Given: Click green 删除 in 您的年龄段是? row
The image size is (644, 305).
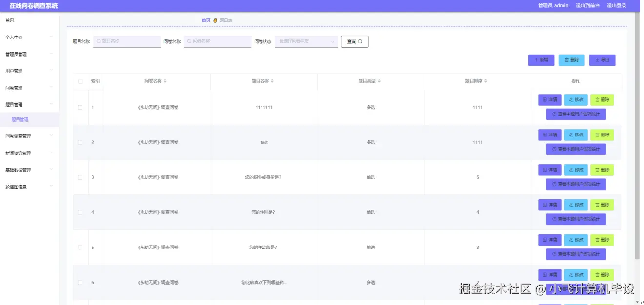Looking at the screenshot, I should click(x=602, y=240).
